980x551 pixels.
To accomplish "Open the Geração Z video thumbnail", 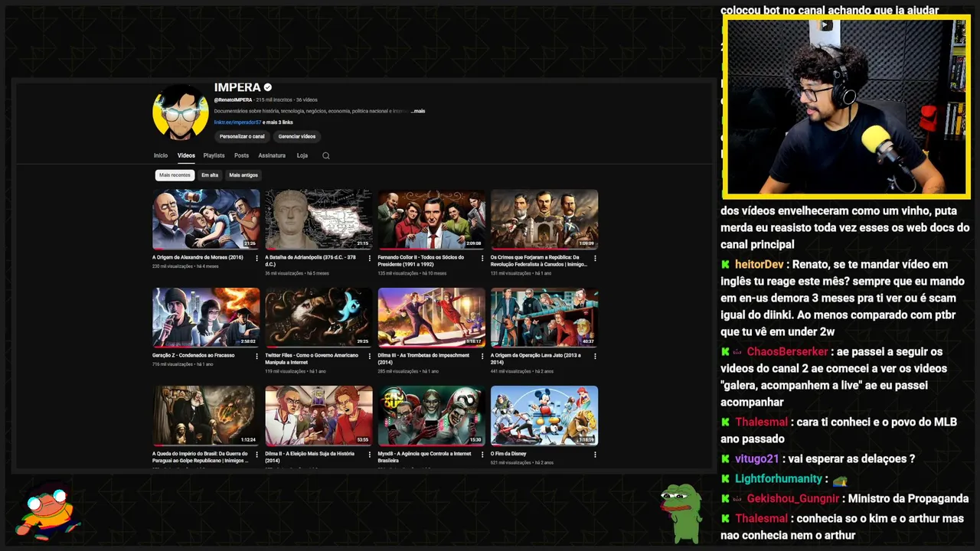I will [x=206, y=317].
